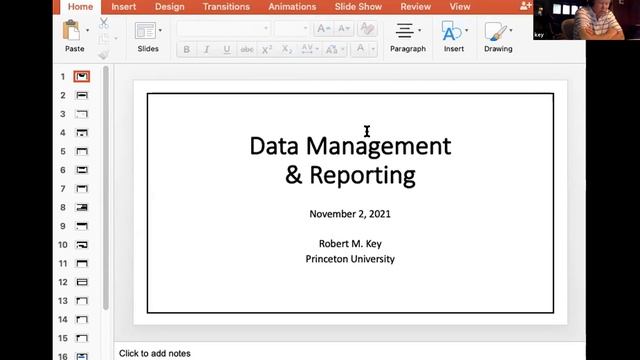Toggle Bold formatting
The height and width of the screenshot is (360, 640).
(x=187, y=49)
